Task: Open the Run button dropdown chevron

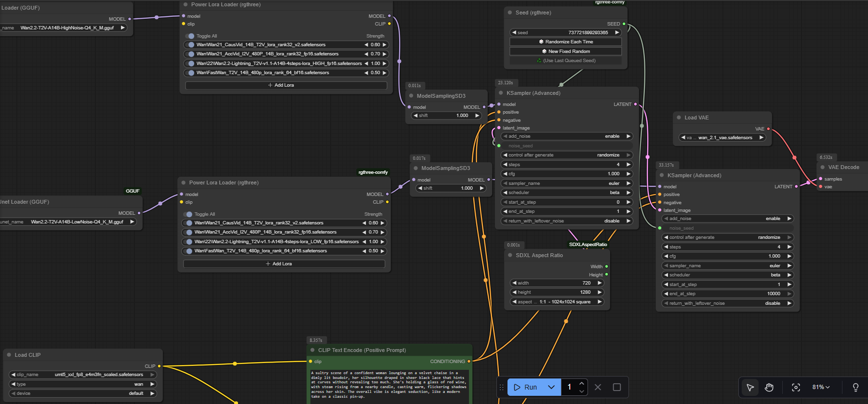Action: pyautogui.click(x=551, y=387)
